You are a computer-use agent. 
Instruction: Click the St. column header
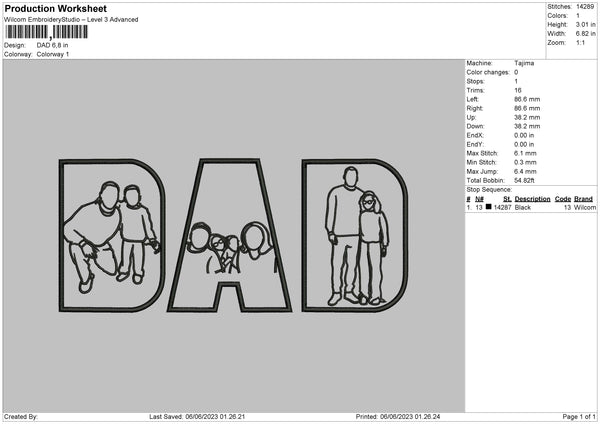click(x=506, y=199)
